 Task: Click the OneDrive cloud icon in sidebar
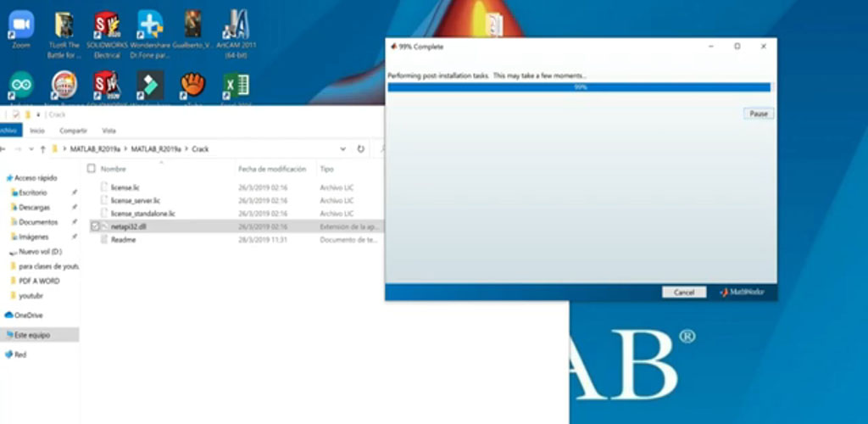coord(8,315)
